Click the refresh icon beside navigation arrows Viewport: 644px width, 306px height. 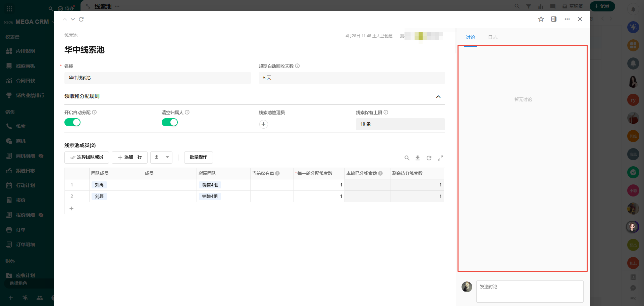[x=81, y=19]
